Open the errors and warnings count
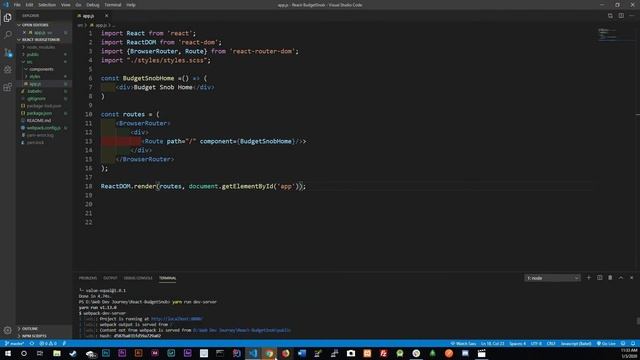Viewport: 640px width, 360px height. point(48,343)
